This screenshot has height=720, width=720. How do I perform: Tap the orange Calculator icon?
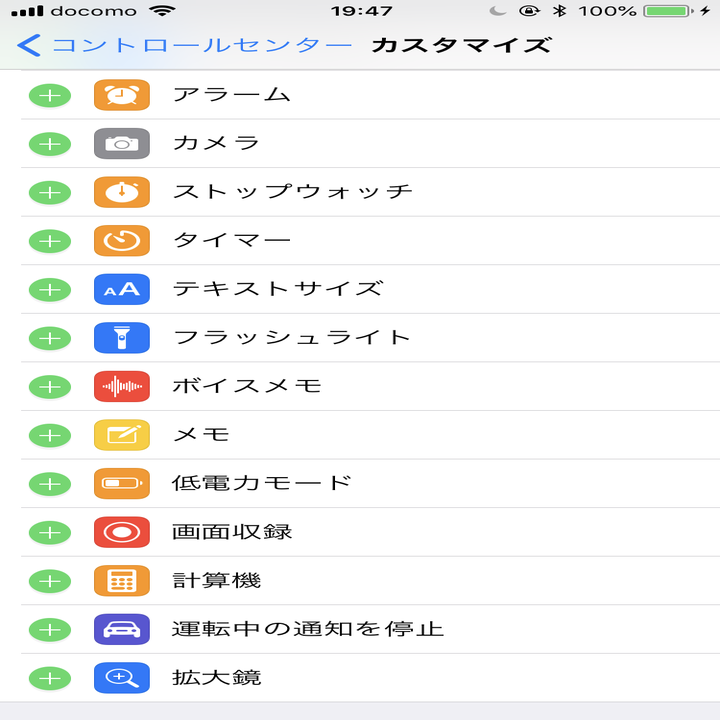122,581
